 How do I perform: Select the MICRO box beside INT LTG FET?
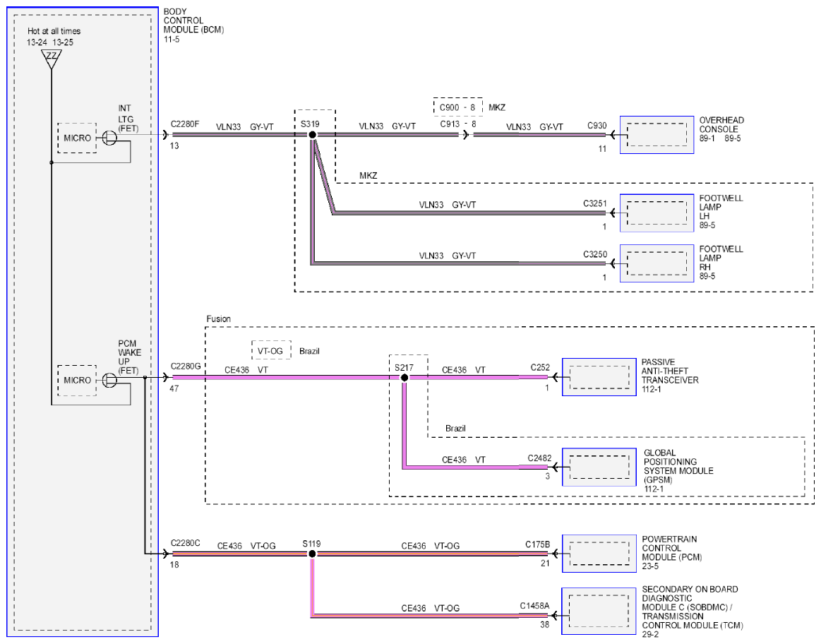pos(77,138)
